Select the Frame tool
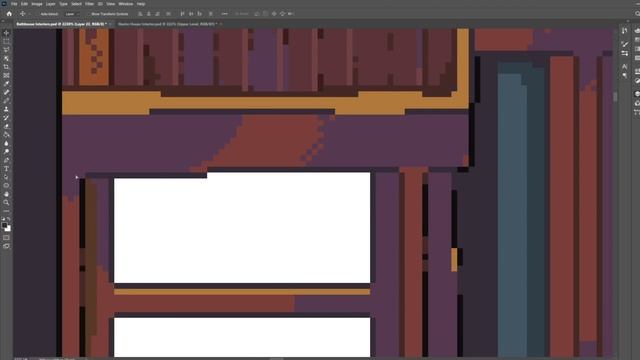The image size is (640, 360). pyautogui.click(x=6, y=76)
